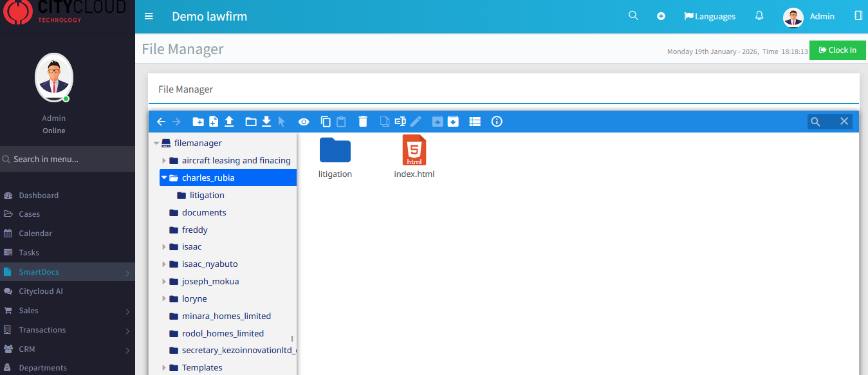This screenshot has width=868, height=375.
Task: Open Cases in the sidebar menu
Action: tap(29, 214)
